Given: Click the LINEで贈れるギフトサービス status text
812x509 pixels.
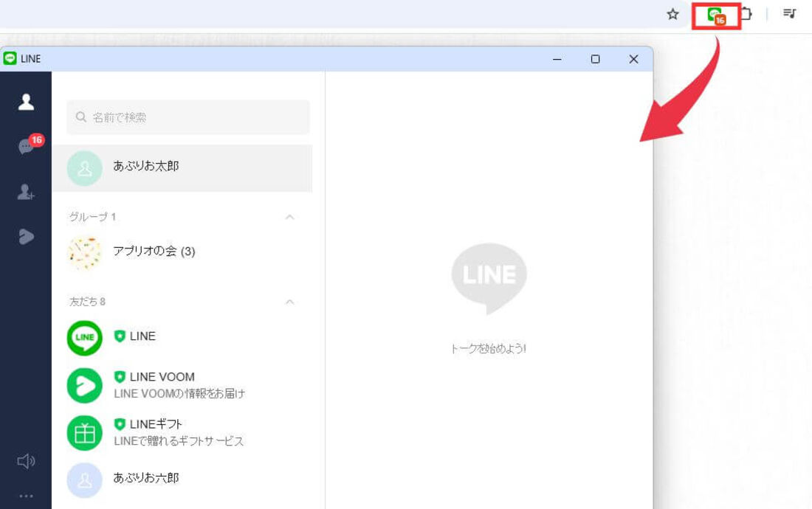Looking at the screenshot, I should (179, 441).
